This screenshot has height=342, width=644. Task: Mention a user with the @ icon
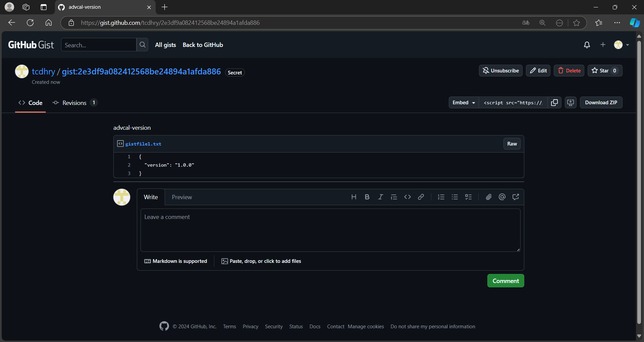502,197
